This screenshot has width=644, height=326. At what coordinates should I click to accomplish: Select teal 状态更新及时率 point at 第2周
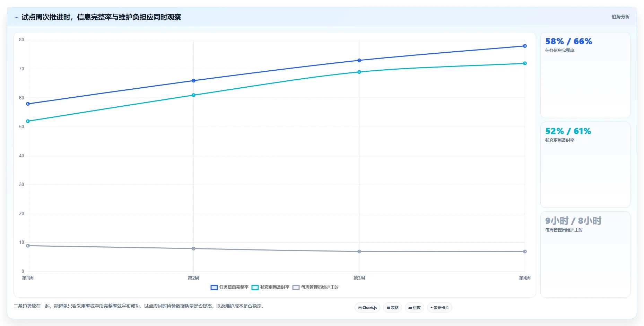(x=193, y=95)
